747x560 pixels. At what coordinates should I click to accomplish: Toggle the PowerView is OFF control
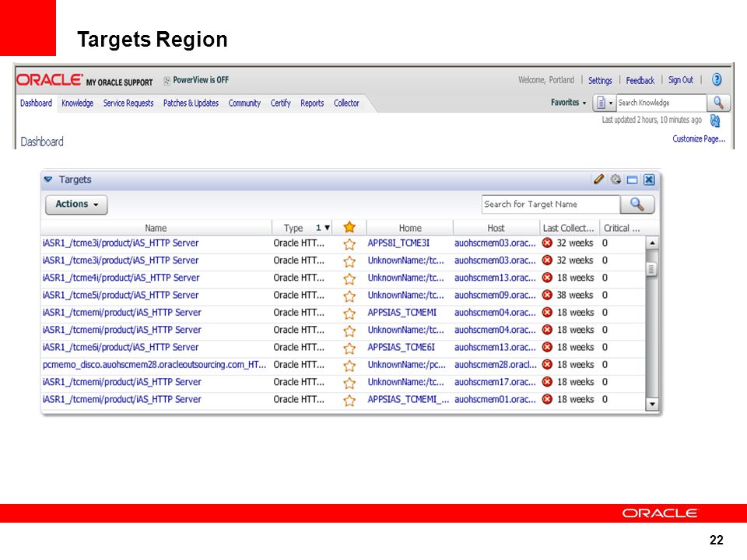click(196, 80)
